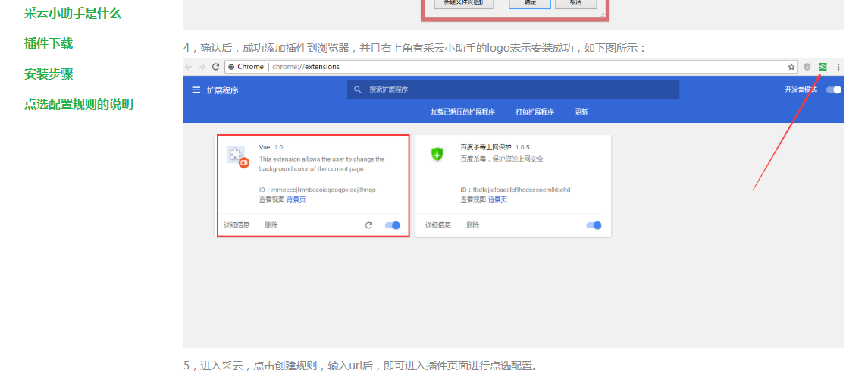Click 删除 on 百度杀毒上网保护
This screenshot has height=380, width=868.
pos(473,225)
